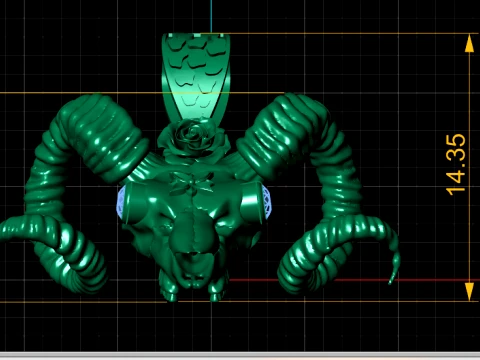Click the bottom dimension arrowhead

click(x=469, y=291)
